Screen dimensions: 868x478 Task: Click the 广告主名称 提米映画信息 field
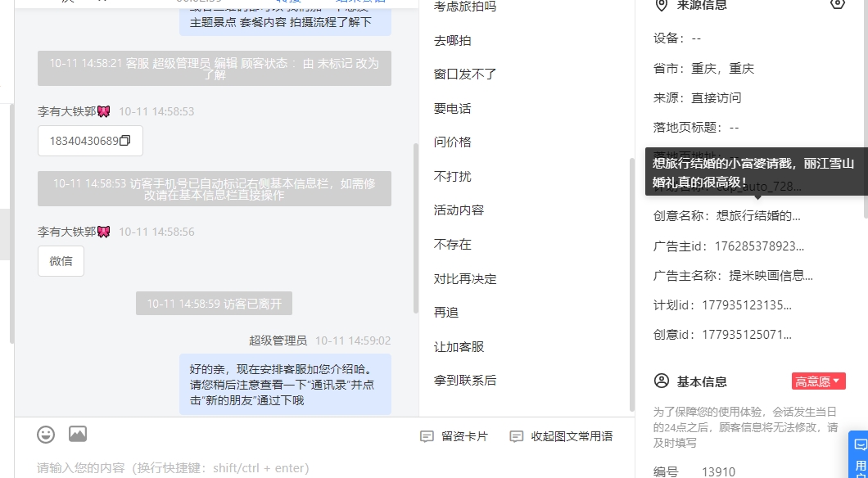733,275
